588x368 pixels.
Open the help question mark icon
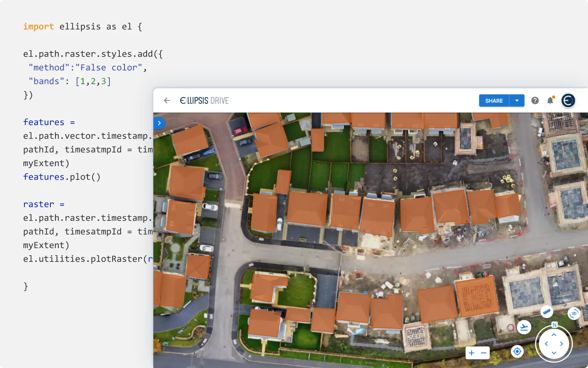point(535,101)
